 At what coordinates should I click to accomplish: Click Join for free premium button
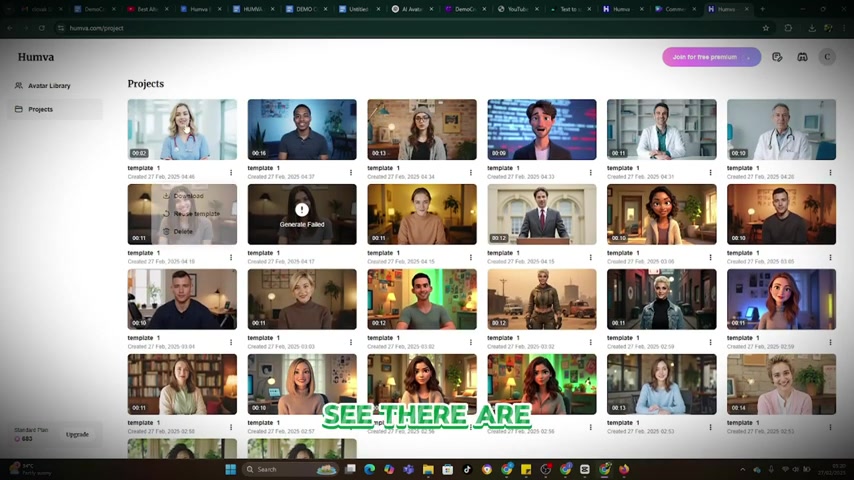pos(711,57)
